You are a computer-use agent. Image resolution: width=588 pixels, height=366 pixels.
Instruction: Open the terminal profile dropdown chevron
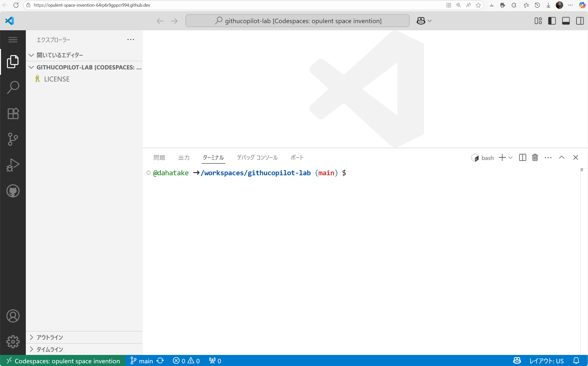click(x=511, y=158)
